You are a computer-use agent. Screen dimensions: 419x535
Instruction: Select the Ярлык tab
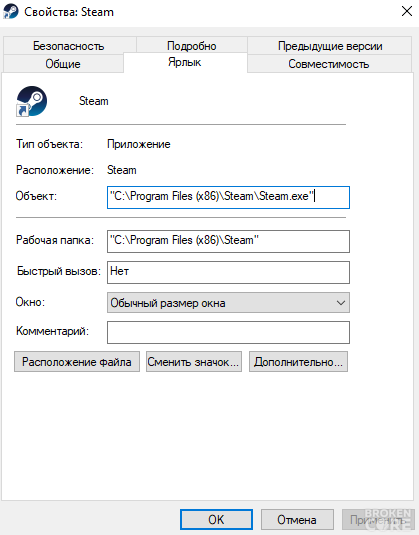coord(185,62)
